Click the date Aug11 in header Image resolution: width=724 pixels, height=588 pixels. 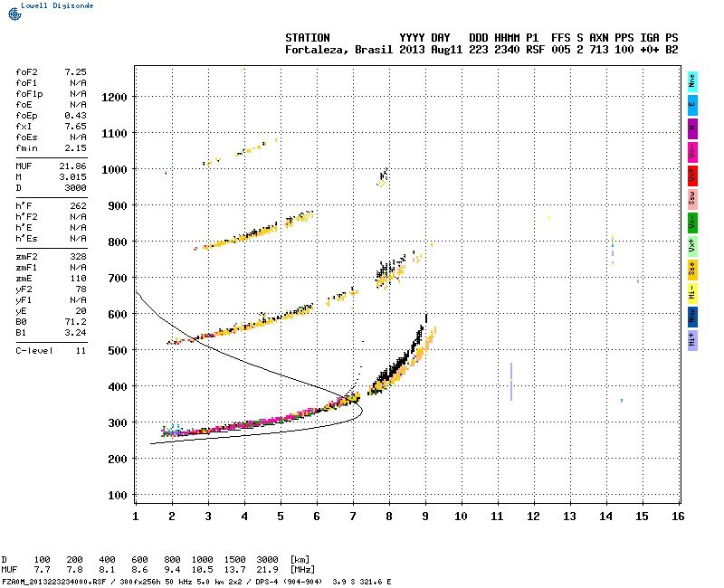click(447, 50)
